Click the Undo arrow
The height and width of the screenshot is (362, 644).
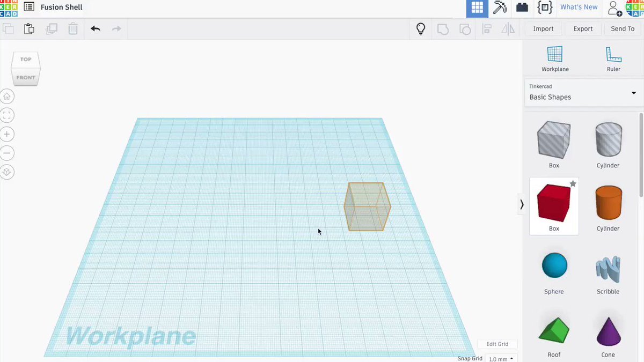(x=96, y=28)
